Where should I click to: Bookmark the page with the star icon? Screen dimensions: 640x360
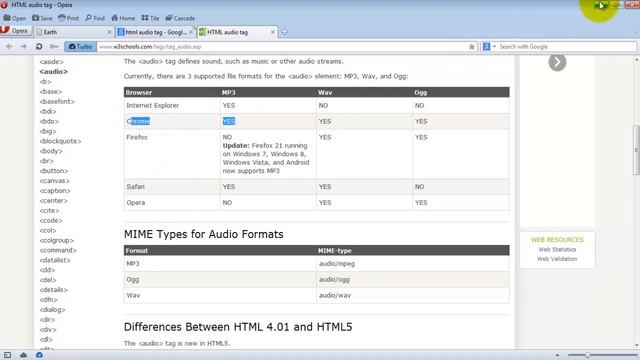coord(471,47)
